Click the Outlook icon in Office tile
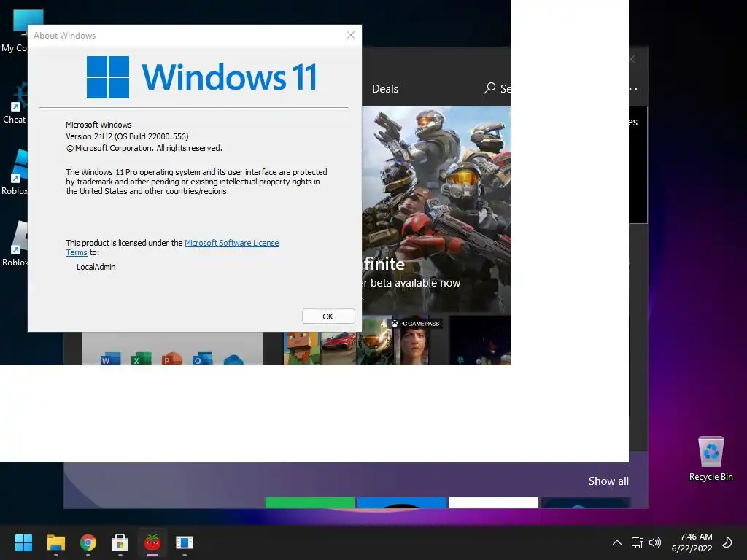 tap(203, 358)
